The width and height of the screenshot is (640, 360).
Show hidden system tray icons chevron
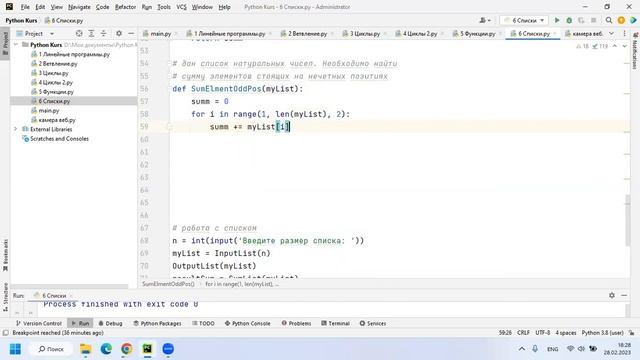coord(522,349)
